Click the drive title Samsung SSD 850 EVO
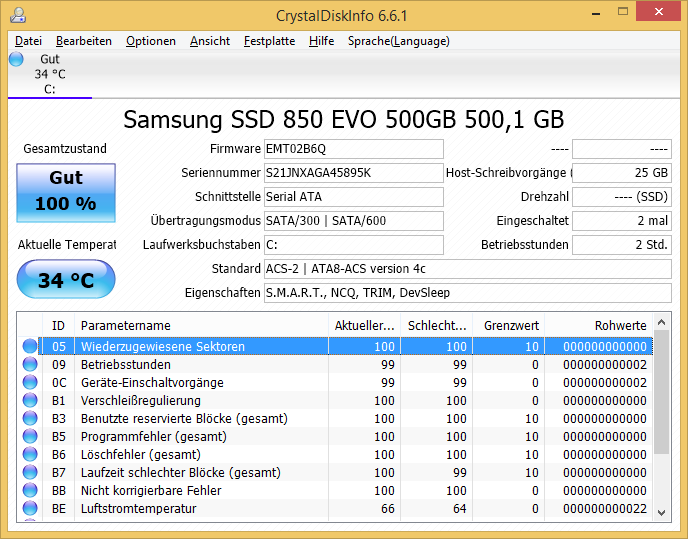Viewport: 688px width, 539px height. 344,119
